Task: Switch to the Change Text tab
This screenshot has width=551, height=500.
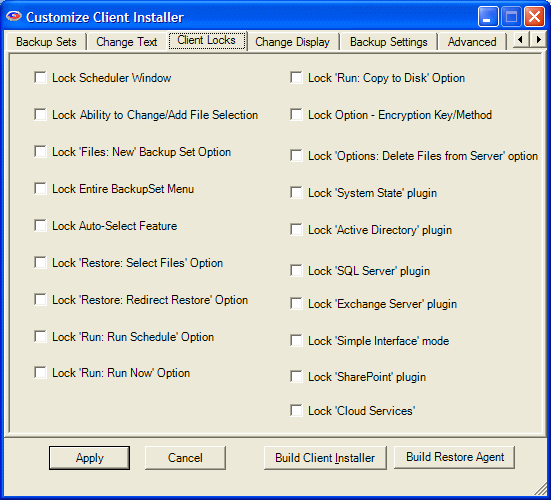Action: click(x=127, y=42)
